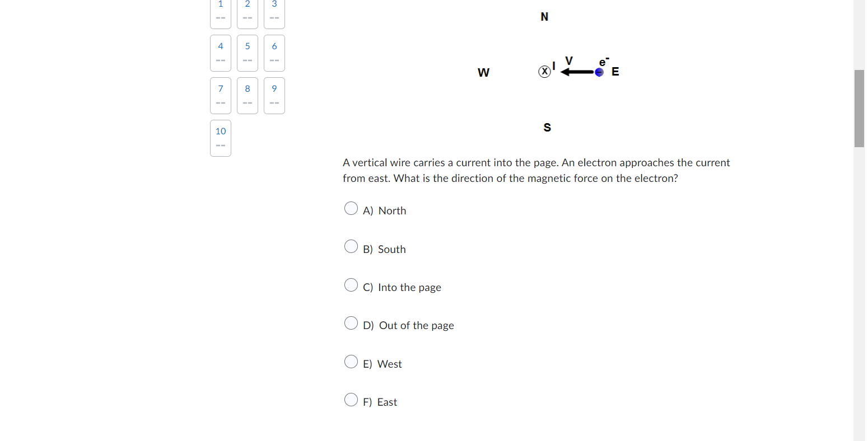Open question 5 from the navigation panel

point(247,53)
